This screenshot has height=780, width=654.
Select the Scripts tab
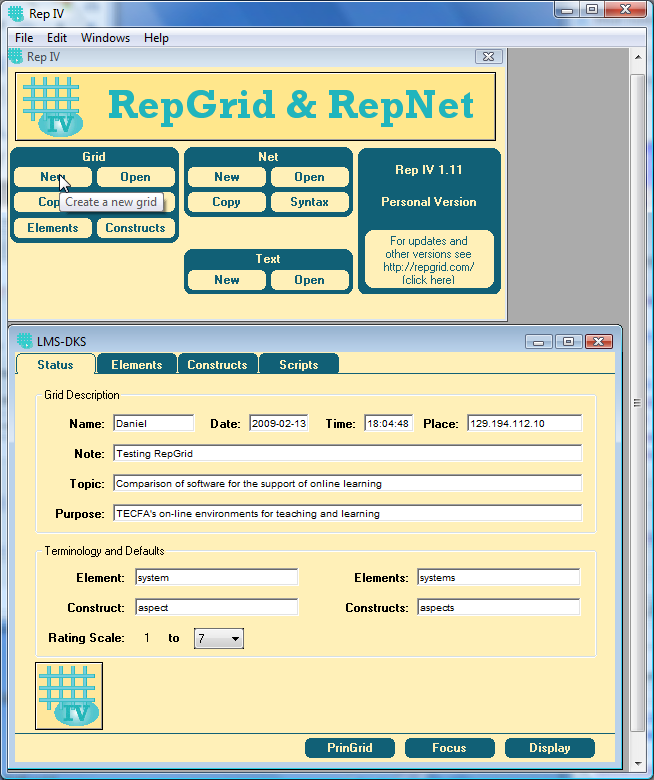(x=298, y=365)
